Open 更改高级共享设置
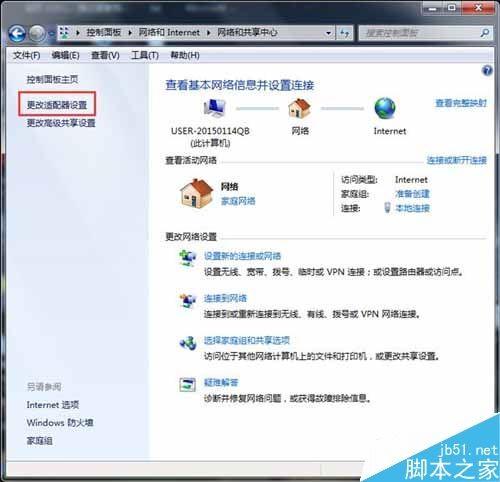The image size is (500, 482). tap(61, 123)
